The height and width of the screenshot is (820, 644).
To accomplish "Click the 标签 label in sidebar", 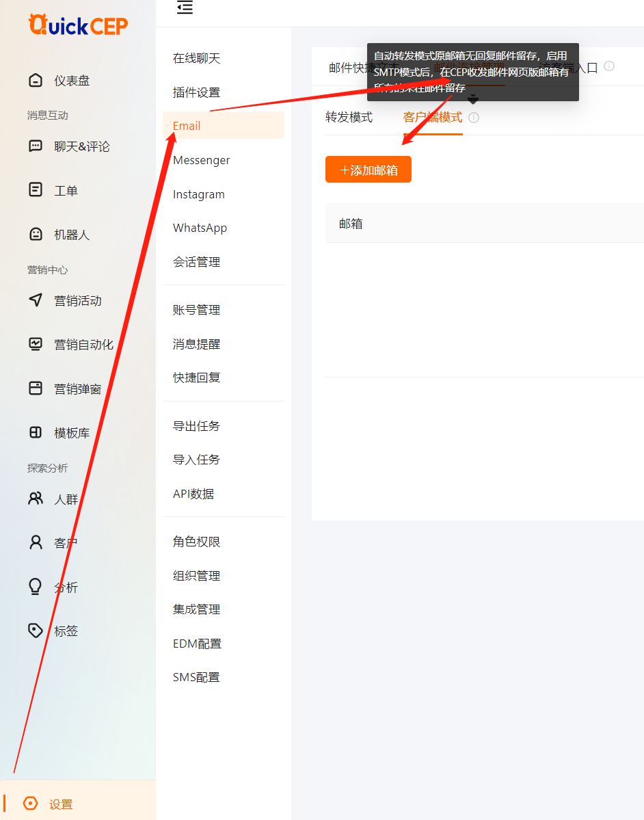I will 66,631.
